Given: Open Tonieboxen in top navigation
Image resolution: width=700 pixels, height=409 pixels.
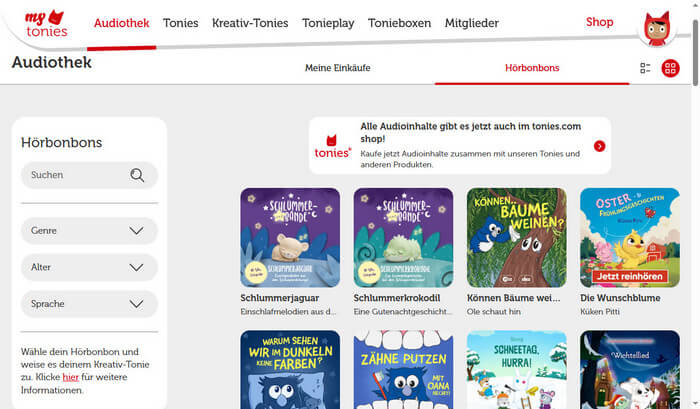Looking at the screenshot, I should point(399,23).
